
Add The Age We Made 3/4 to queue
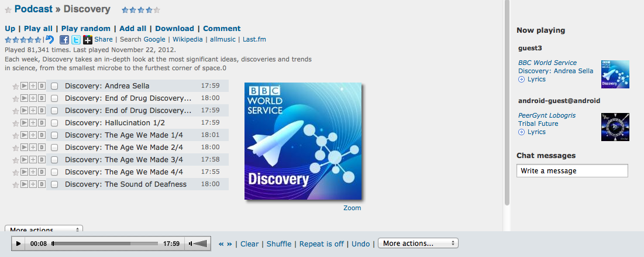[33, 160]
